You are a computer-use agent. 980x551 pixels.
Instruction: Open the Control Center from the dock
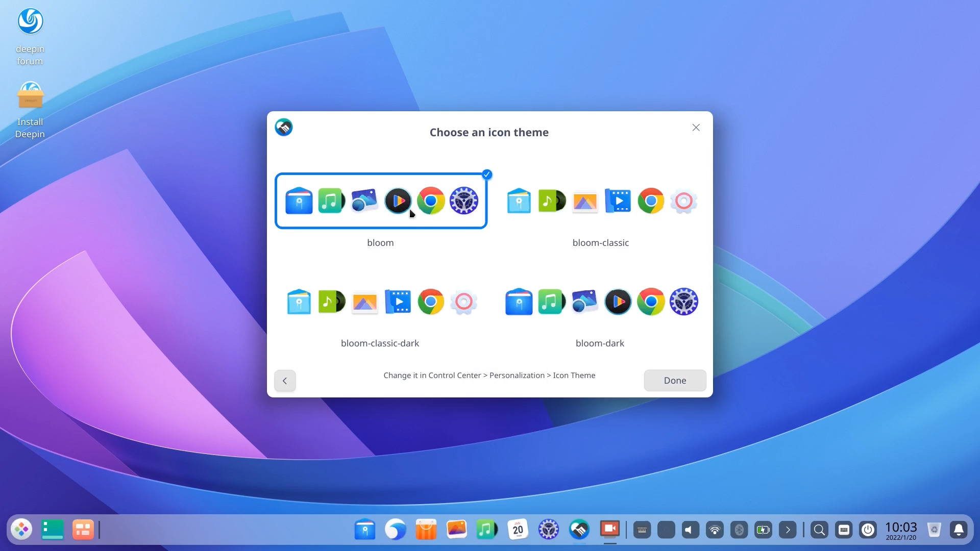tap(549, 530)
